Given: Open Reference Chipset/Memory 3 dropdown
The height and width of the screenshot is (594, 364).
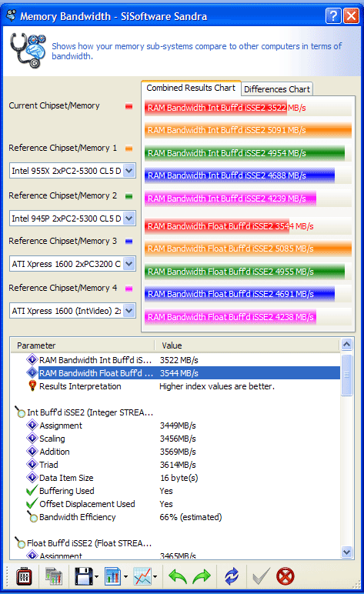Looking at the screenshot, I should pos(129,264).
